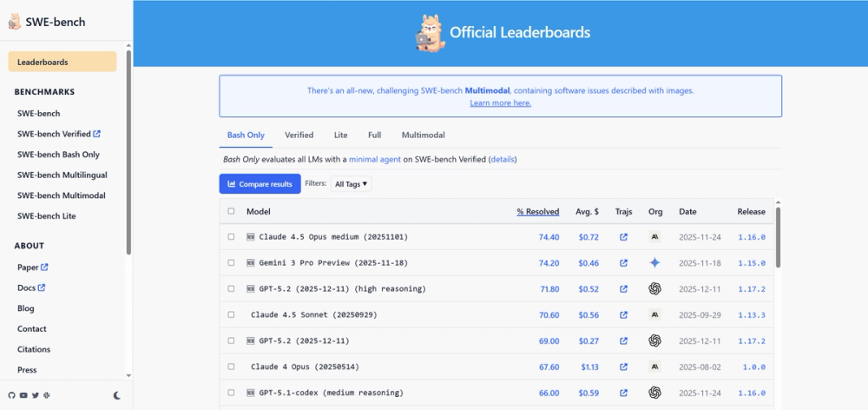Viewport: 868px width, 410px height.
Task: Open the Citations link in the sidebar
Action: point(34,349)
